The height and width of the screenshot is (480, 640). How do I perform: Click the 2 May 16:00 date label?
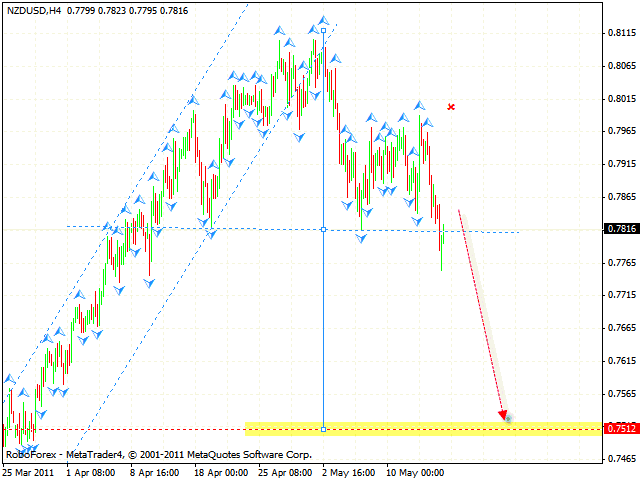351,471
